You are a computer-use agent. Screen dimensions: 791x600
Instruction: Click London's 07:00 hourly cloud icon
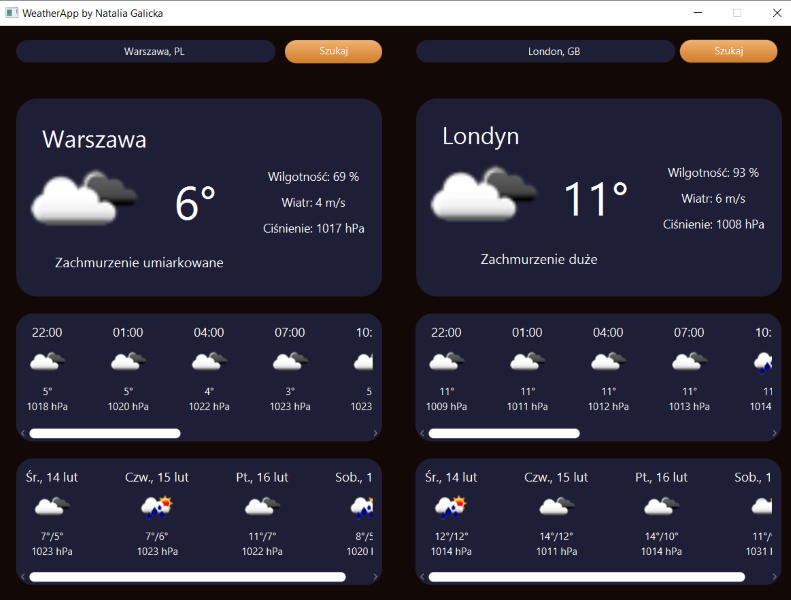(x=689, y=362)
